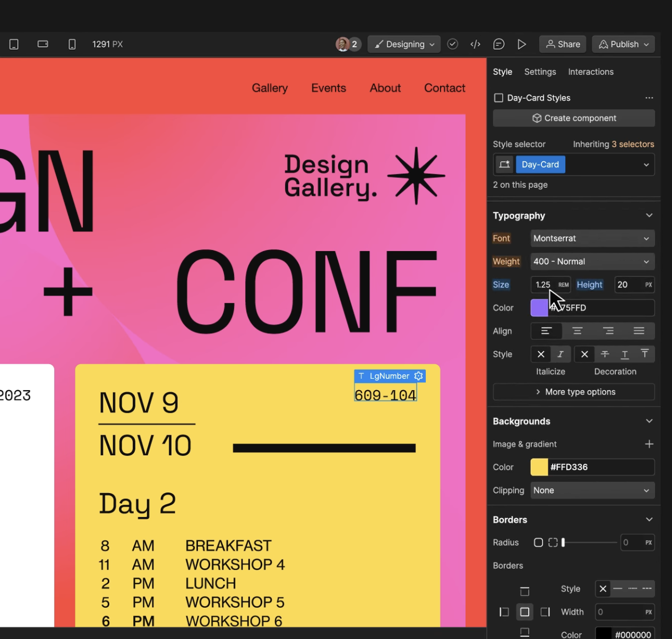The image size is (672, 639).
Task: Switch to the Settings tab
Action: click(x=540, y=72)
